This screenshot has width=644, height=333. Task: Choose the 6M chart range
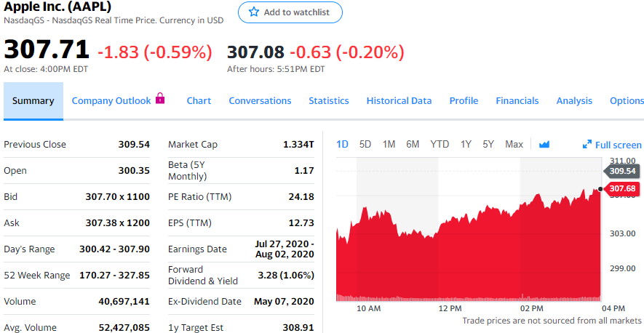[x=413, y=144]
